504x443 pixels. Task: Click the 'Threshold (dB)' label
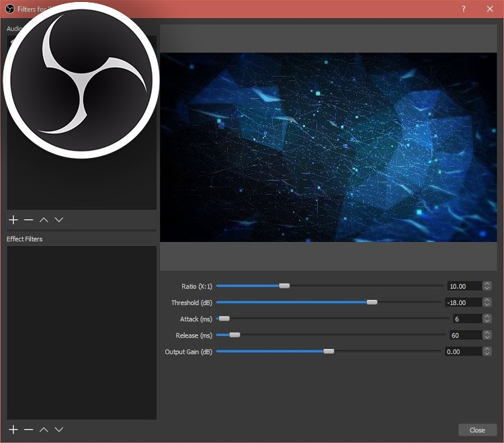click(x=192, y=303)
